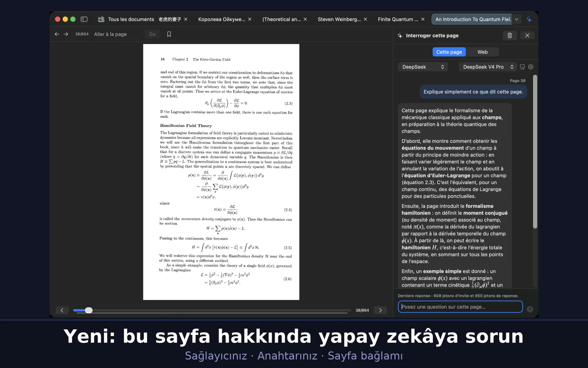Switch to the Finite Quantum ... tab
Image resolution: width=588 pixels, height=368 pixels.
(x=398, y=19)
